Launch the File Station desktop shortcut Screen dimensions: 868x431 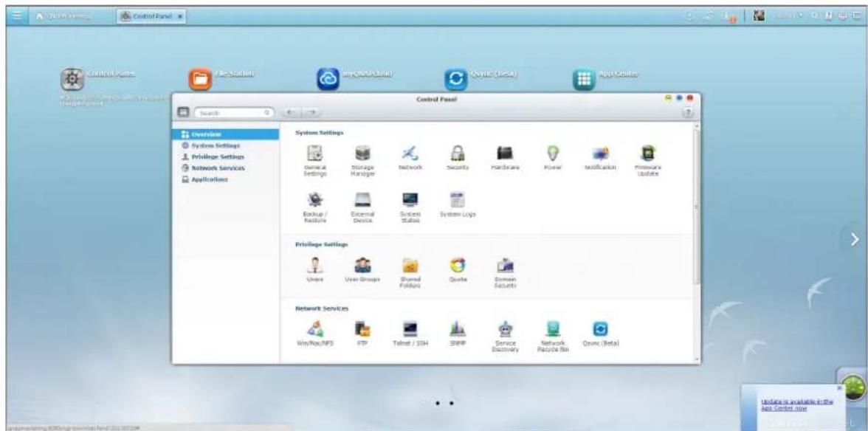[200, 80]
